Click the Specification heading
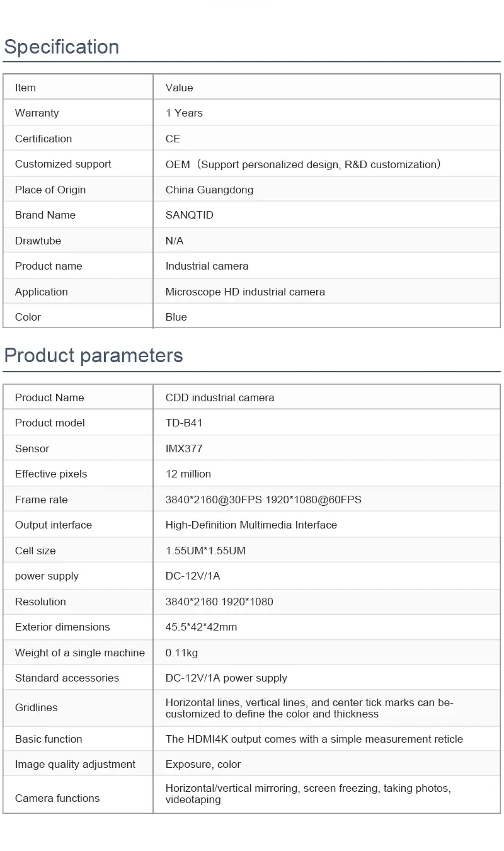 [x=61, y=47]
